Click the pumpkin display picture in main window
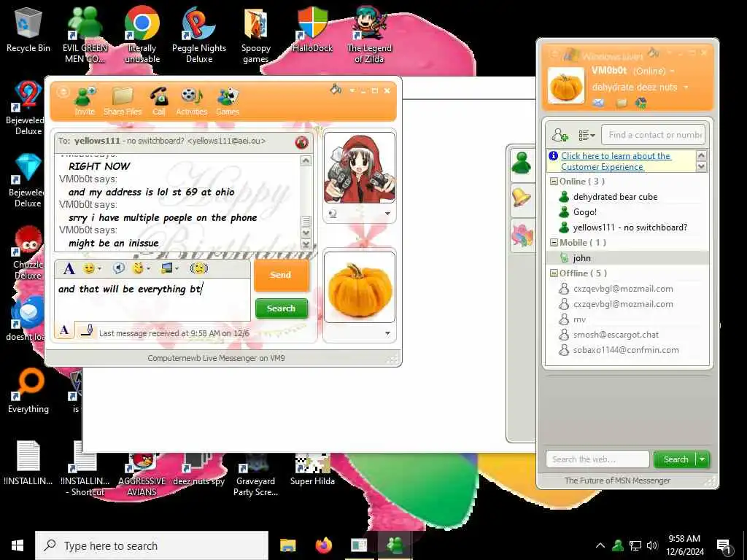Image resolution: width=747 pixels, height=560 pixels. pos(566,86)
